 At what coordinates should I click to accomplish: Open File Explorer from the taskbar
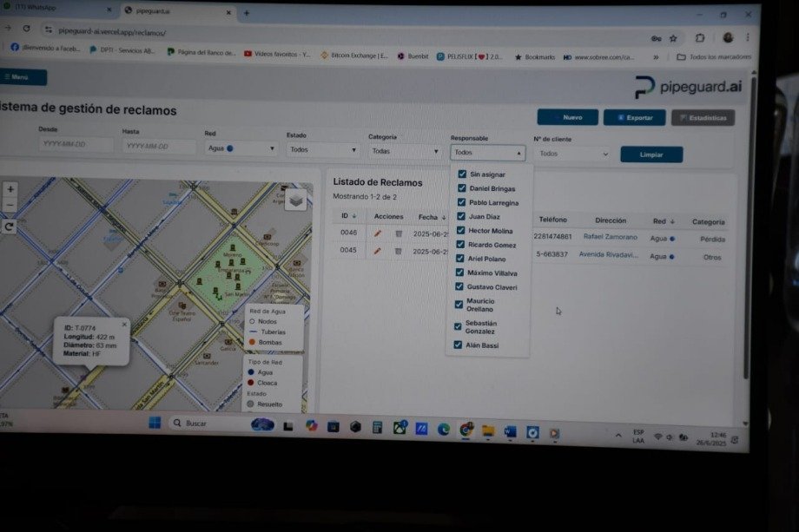pyautogui.click(x=488, y=431)
